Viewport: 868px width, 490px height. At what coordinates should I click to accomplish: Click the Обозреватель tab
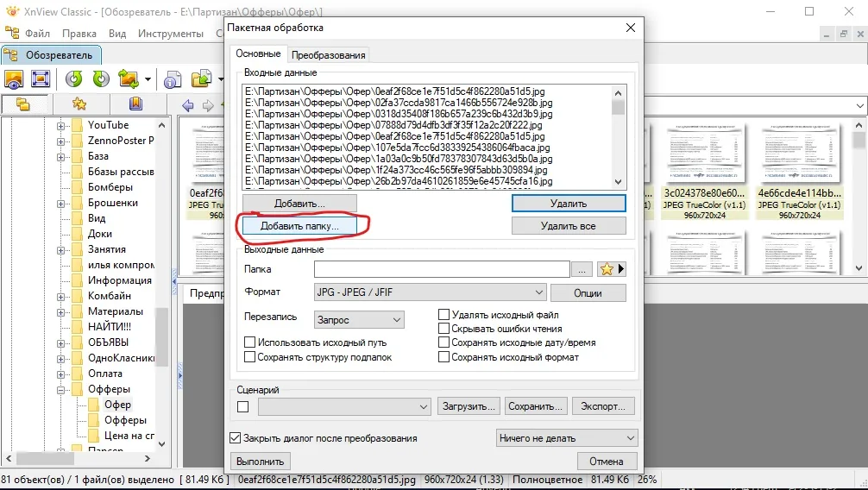tap(52, 55)
